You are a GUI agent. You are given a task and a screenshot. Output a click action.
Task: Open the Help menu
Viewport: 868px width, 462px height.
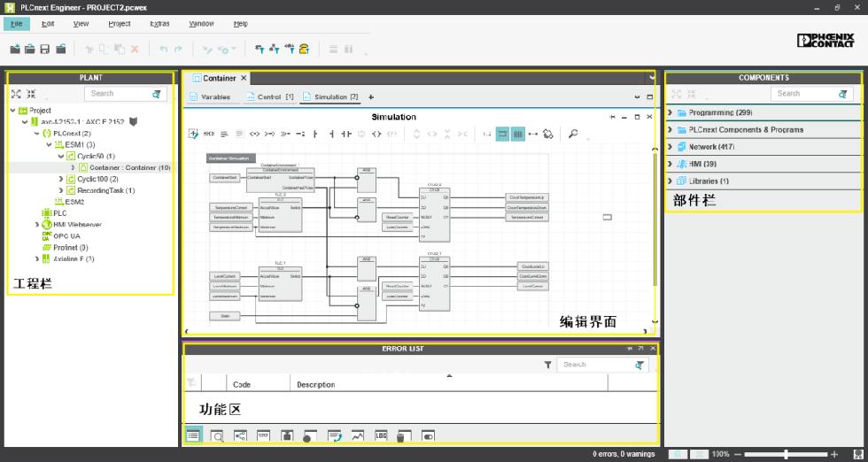coord(240,24)
